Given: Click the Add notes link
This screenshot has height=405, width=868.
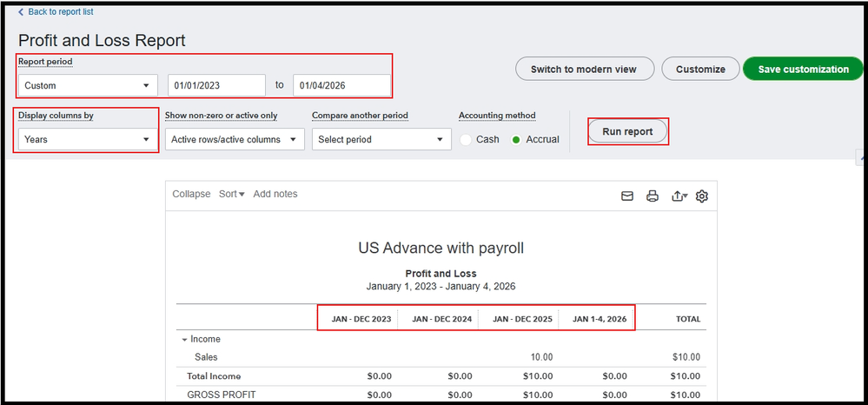Looking at the screenshot, I should click(275, 194).
